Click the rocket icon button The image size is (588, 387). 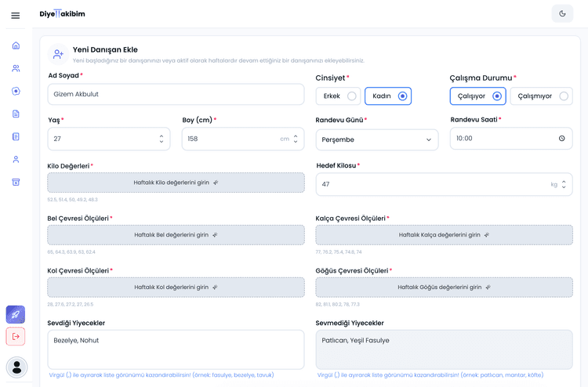click(16, 314)
